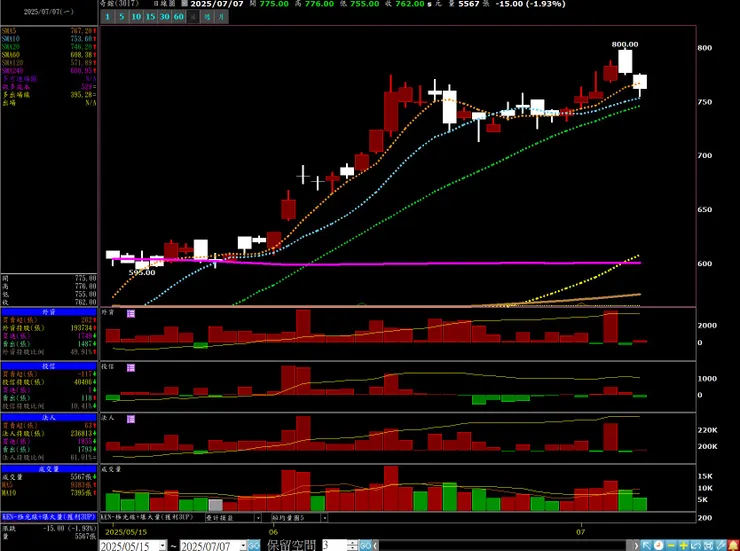Image resolution: width=740 pixels, height=551 pixels.
Task: Select the drawing pen tool icon
Action: (720, 545)
